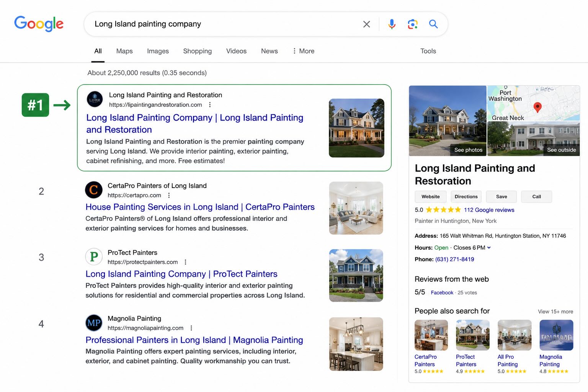Open options dots next to certapro.com
This screenshot has width=588, height=392.
[x=169, y=195]
